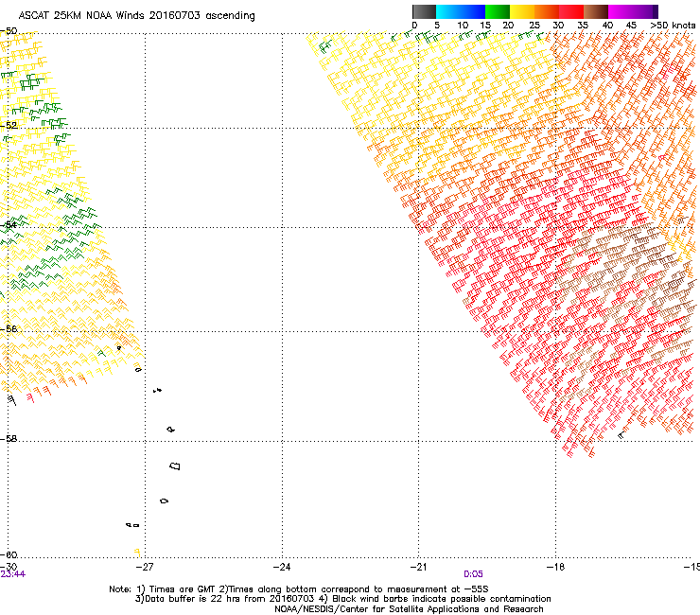The height and width of the screenshot is (615, 700).
Task: Click the '>50 knots' legend label
Action: pyautogui.click(x=673, y=26)
